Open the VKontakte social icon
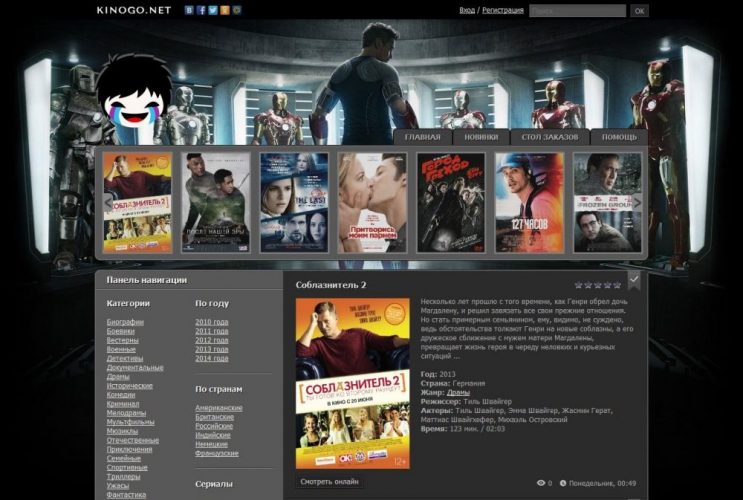 tap(189, 10)
